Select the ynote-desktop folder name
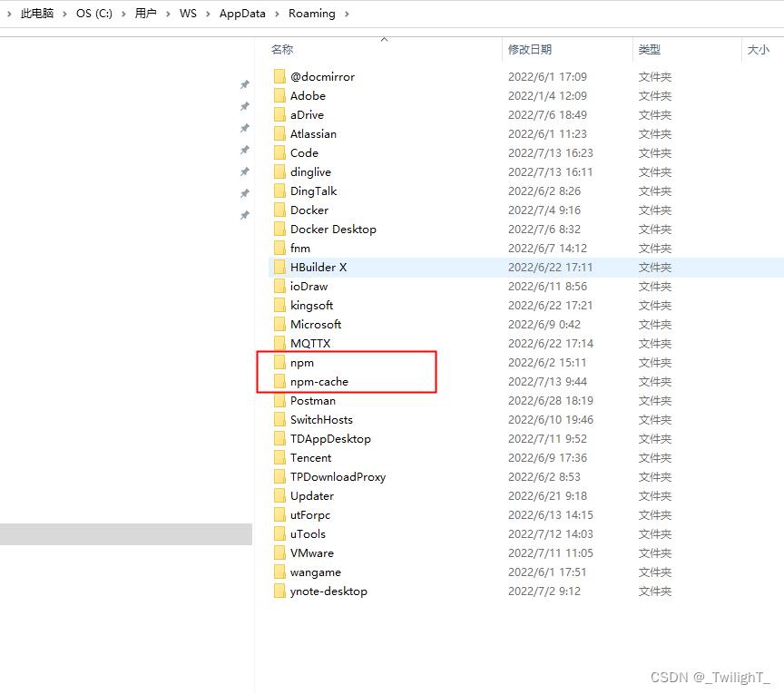The width and height of the screenshot is (784, 694). point(328,591)
